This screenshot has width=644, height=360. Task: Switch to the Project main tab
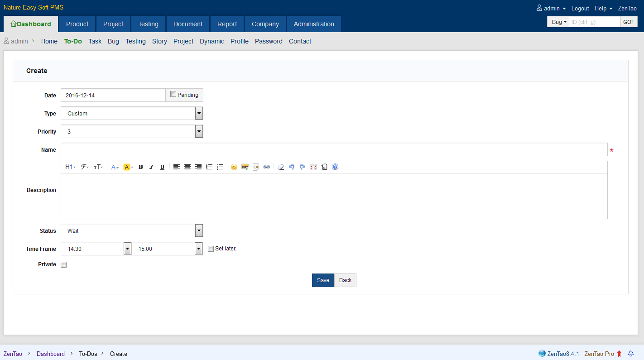click(113, 24)
